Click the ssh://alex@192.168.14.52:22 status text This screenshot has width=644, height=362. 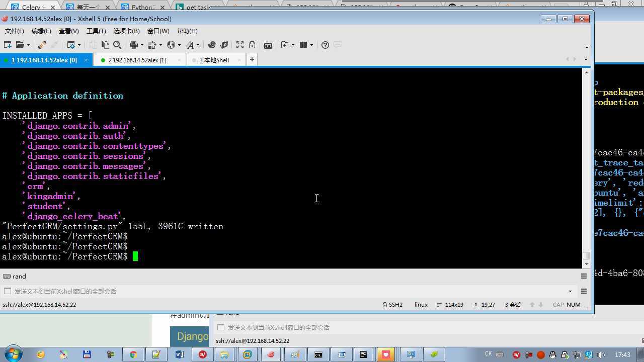tap(39, 305)
